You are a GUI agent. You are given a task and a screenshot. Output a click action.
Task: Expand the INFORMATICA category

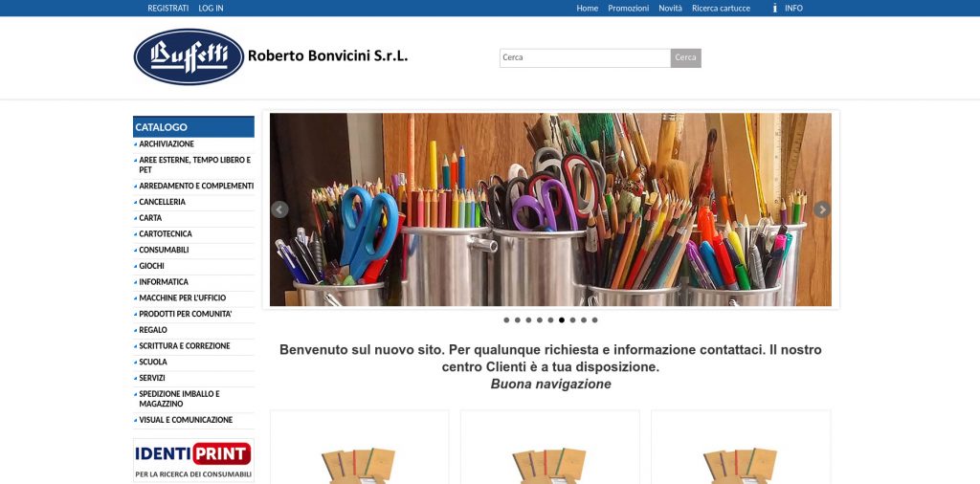(163, 281)
